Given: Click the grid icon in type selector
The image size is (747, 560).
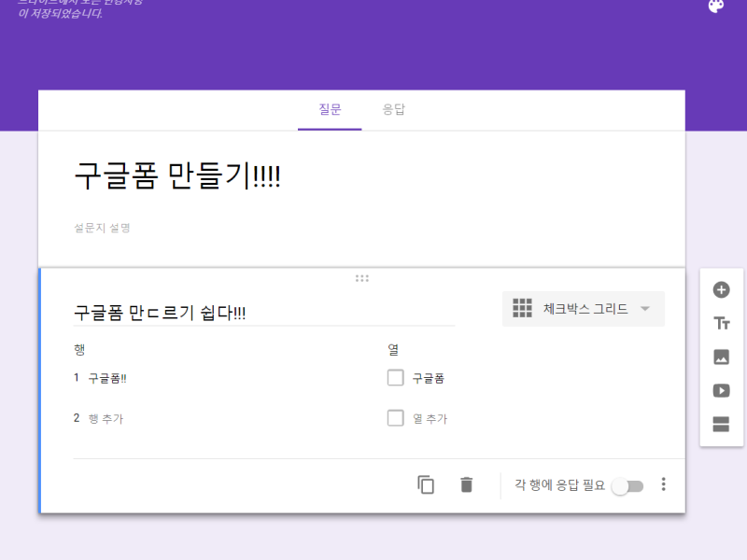Looking at the screenshot, I should tap(522, 308).
